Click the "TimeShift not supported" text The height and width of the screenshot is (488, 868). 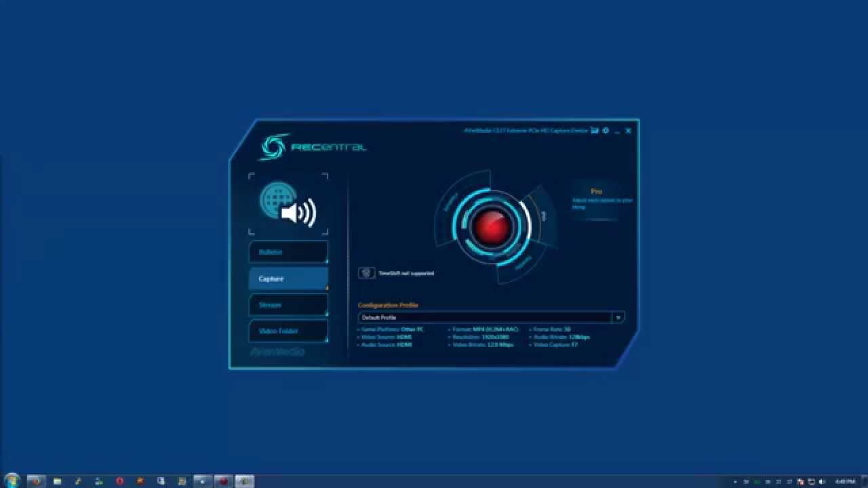tap(406, 273)
